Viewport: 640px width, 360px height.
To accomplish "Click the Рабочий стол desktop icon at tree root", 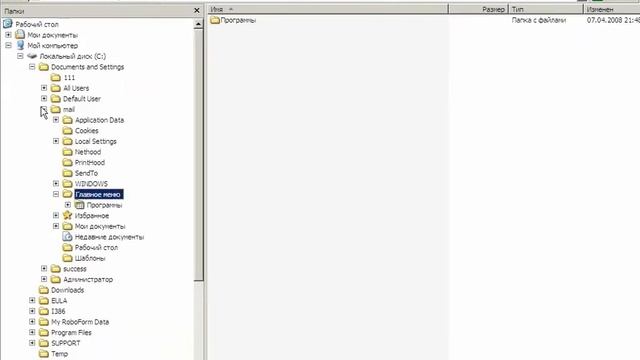I will 8,24.
